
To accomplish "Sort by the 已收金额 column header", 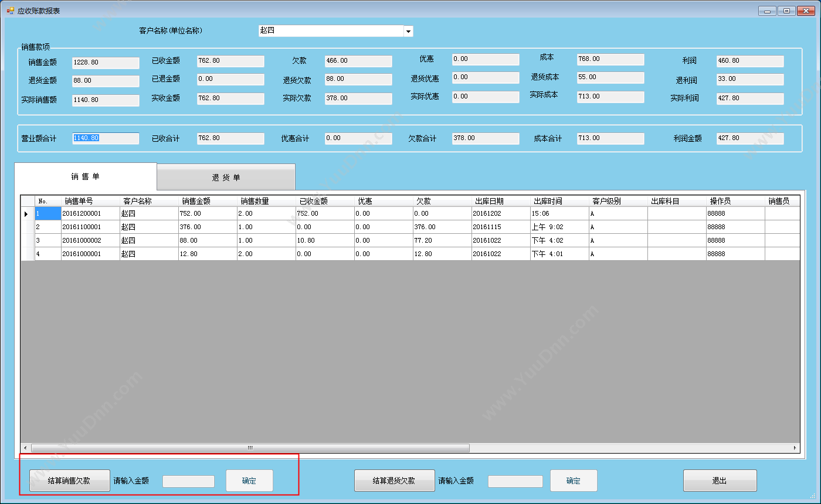I will tap(325, 201).
